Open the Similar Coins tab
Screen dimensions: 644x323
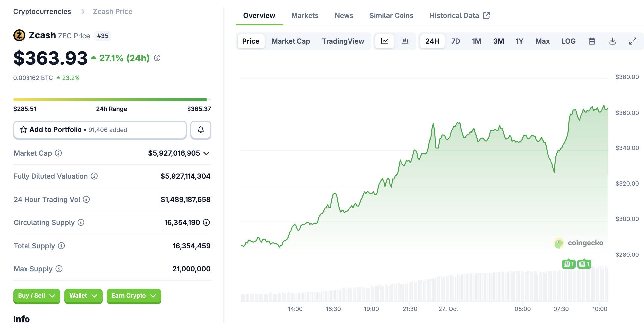click(x=391, y=16)
